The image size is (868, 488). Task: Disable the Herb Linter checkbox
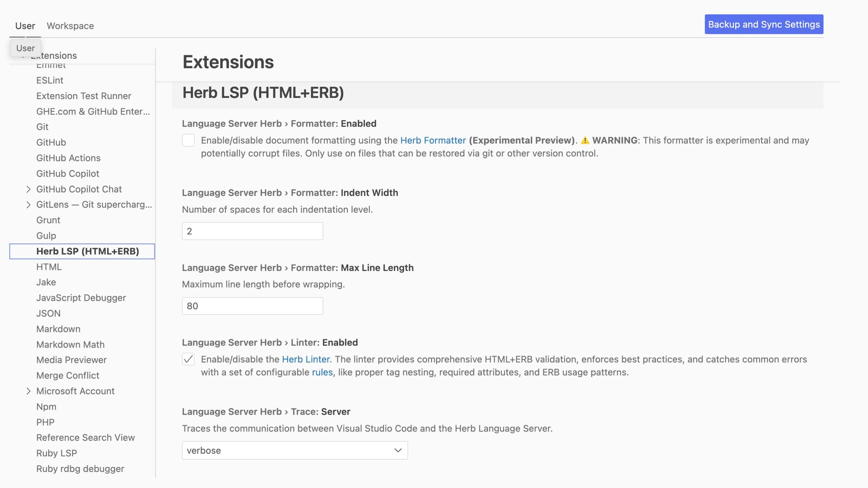(x=189, y=360)
